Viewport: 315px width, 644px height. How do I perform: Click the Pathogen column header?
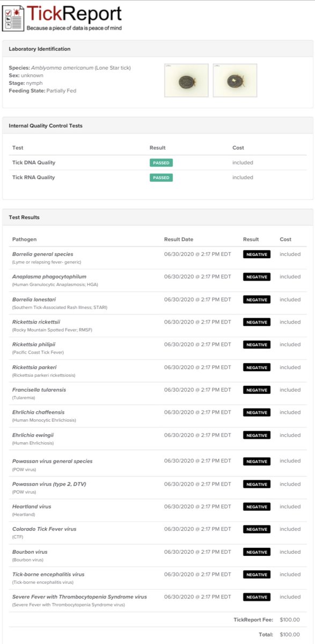tap(25, 239)
